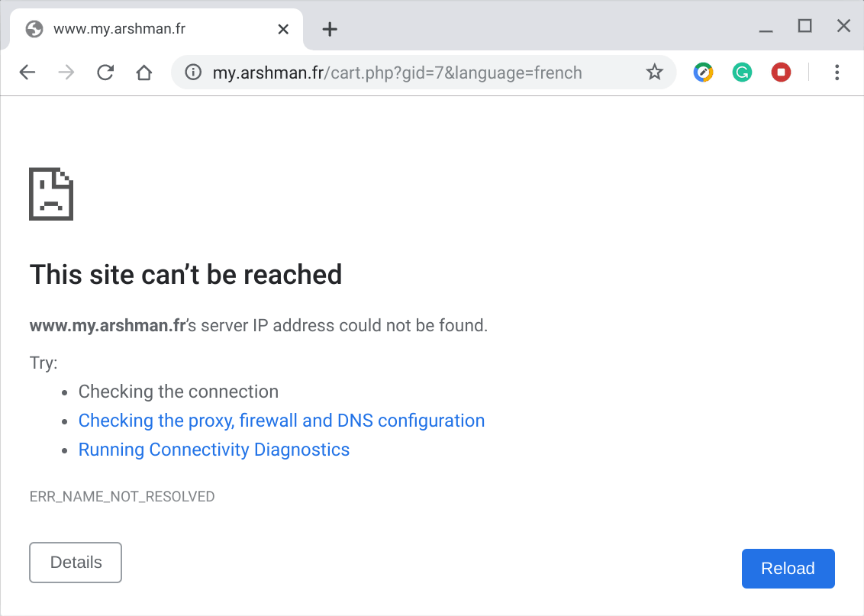Open the Running Connectivity Diagnostics link
This screenshot has height=616, width=864.
214,450
